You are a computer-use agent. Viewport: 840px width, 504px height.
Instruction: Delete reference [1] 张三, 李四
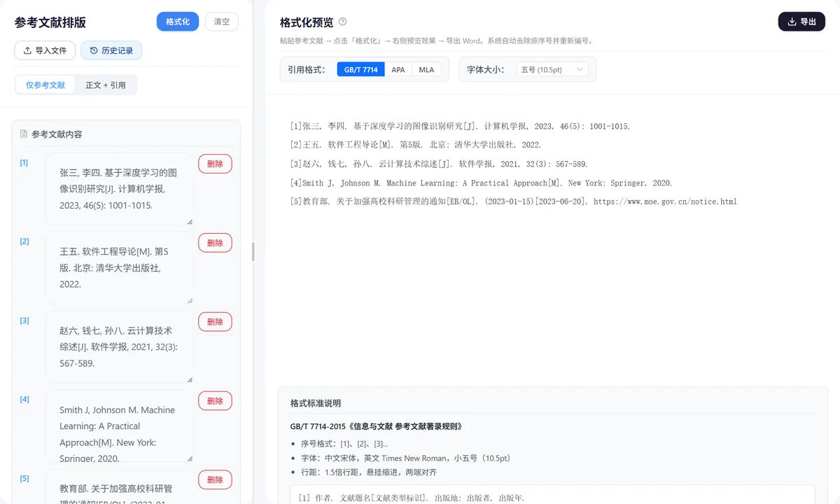tap(215, 164)
